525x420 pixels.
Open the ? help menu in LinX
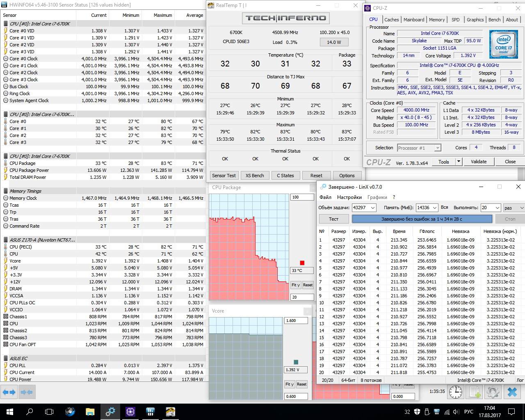[394, 197]
